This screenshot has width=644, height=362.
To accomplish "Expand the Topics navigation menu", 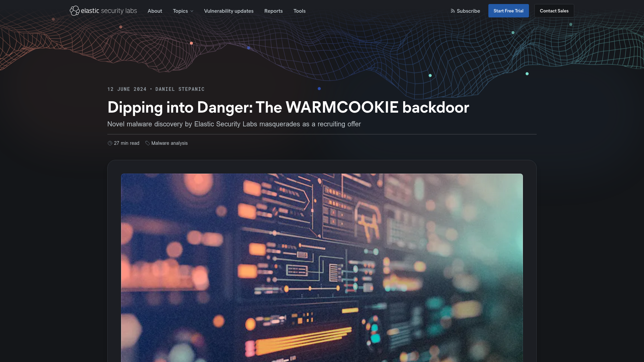I will click(x=183, y=11).
